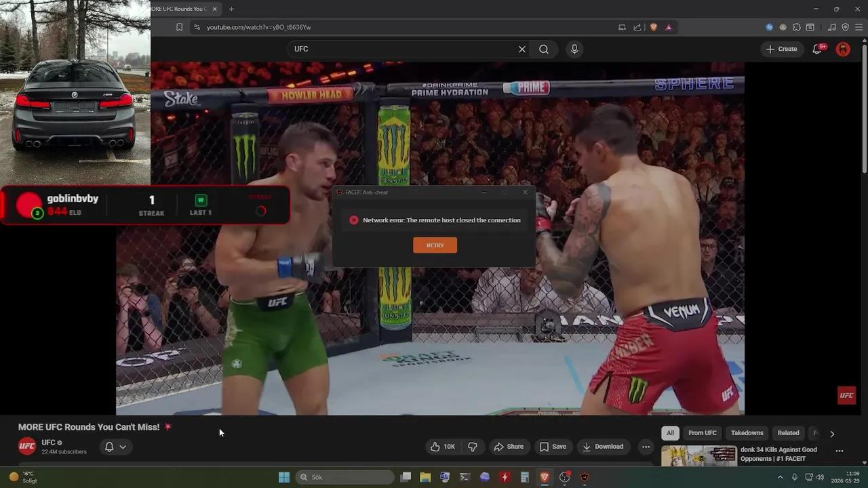Clear the UFC search text
Screen dimensions: 868x488
point(522,49)
